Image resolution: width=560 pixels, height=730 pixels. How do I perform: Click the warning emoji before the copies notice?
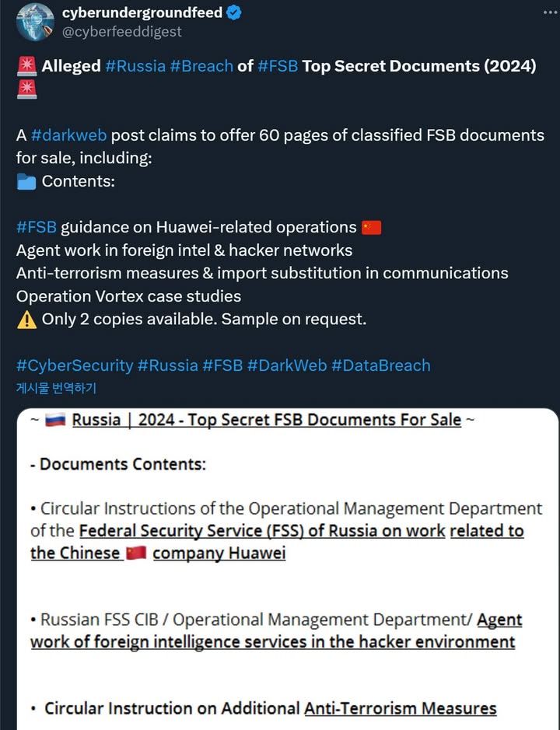(x=26, y=319)
